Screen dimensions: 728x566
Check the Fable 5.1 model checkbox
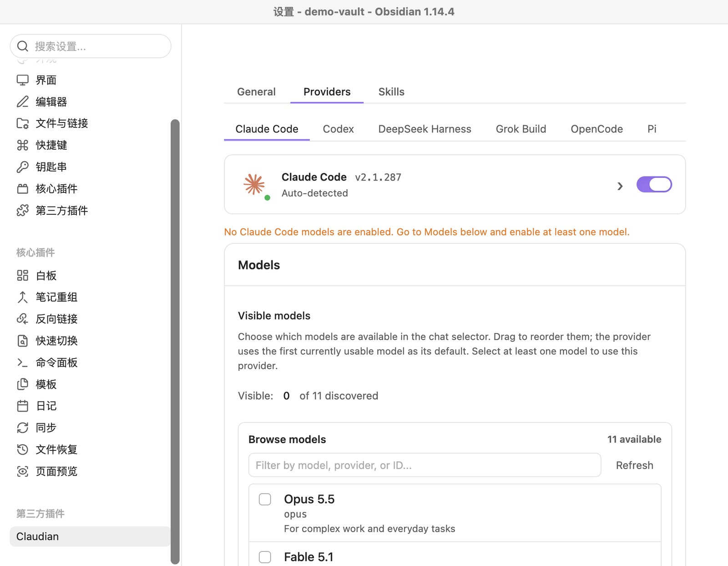[265, 557]
